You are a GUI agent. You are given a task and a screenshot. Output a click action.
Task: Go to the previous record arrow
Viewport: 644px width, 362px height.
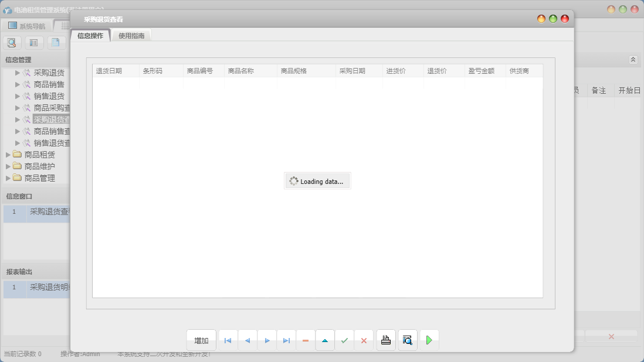pos(248,340)
